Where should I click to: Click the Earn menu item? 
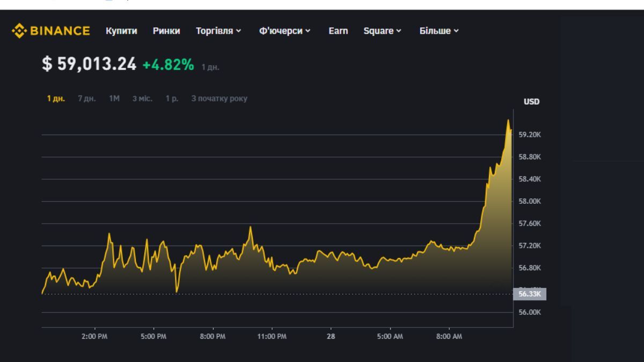pyautogui.click(x=338, y=31)
